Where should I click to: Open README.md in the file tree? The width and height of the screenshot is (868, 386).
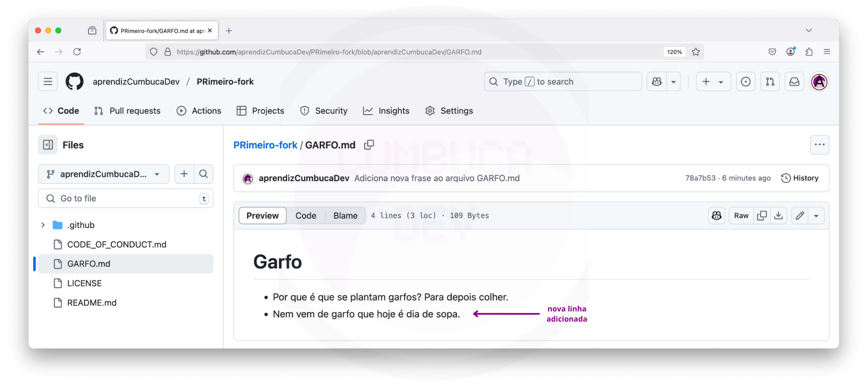coord(92,303)
